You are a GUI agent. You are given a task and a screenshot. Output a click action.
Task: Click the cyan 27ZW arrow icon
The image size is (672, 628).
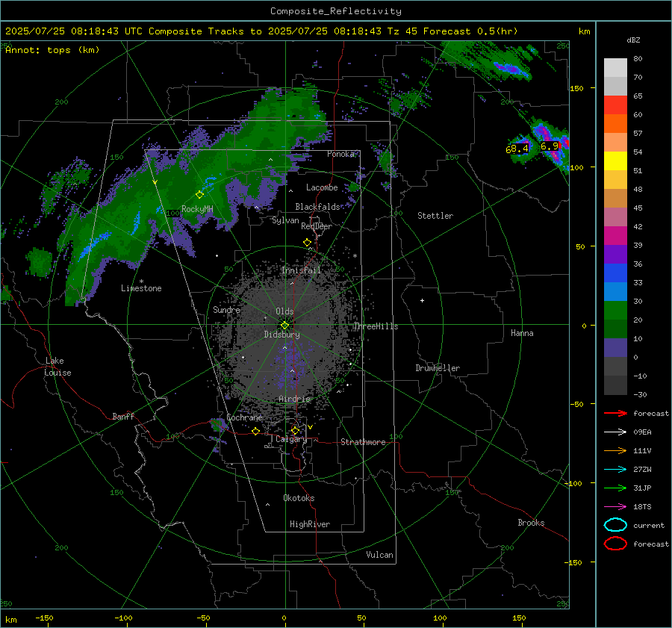click(615, 470)
